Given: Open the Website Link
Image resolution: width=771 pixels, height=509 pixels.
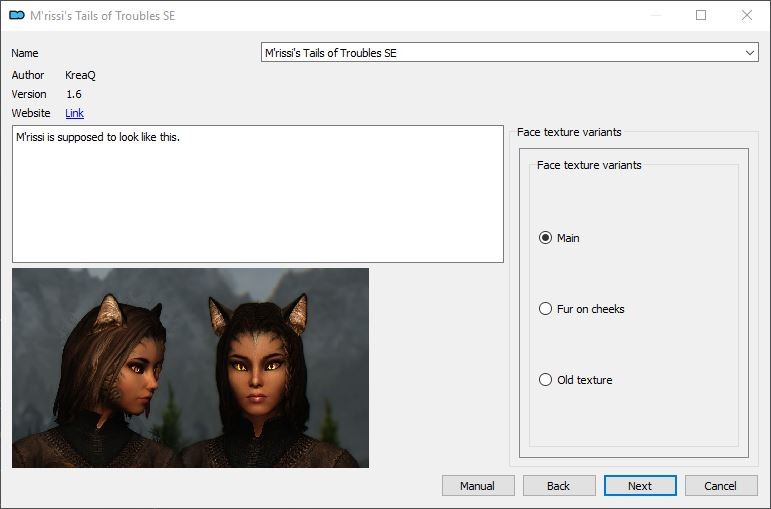Looking at the screenshot, I should point(74,113).
